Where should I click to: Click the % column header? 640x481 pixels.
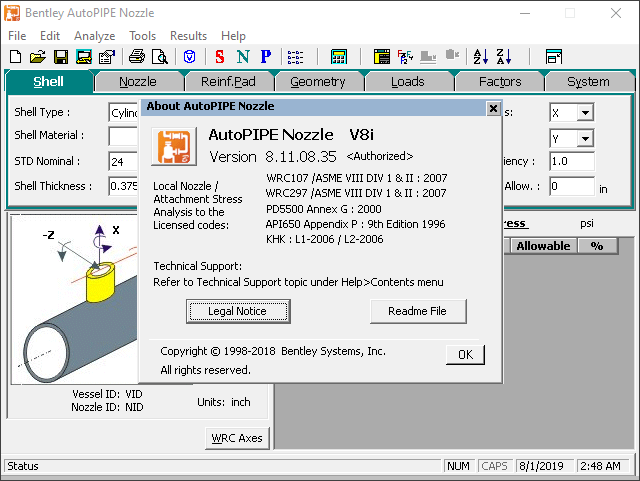pos(597,246)
